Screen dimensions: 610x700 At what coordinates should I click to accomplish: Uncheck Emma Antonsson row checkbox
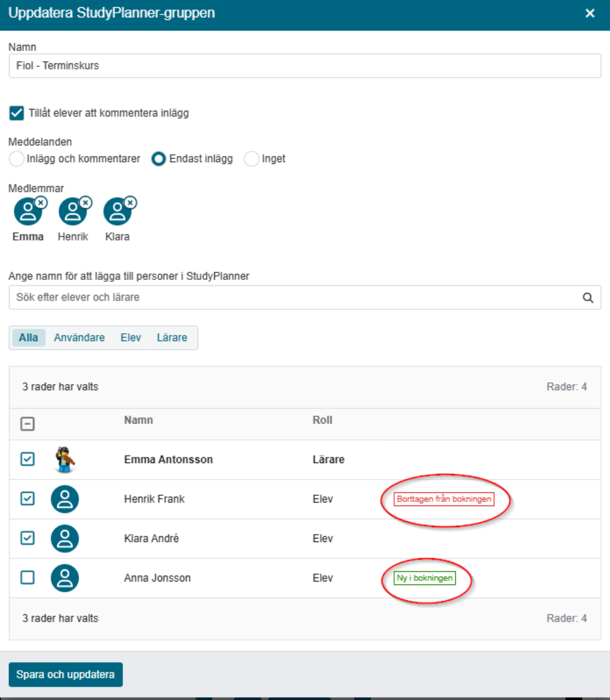click(28, 459)
